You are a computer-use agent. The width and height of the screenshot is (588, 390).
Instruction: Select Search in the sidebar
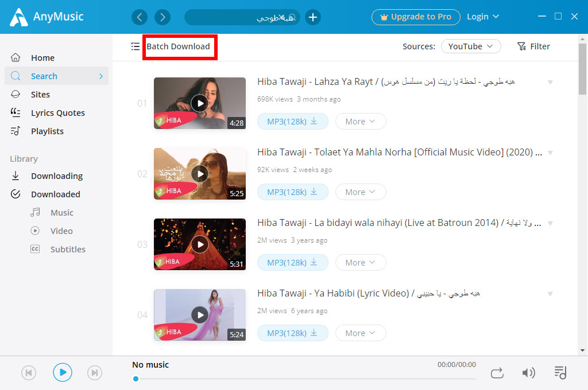[x=57, y=76]
